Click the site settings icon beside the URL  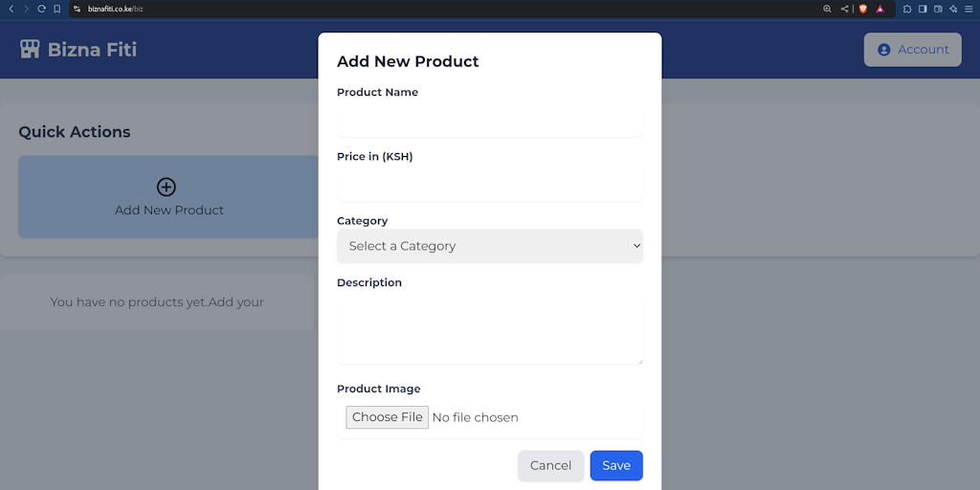[78, 9]
